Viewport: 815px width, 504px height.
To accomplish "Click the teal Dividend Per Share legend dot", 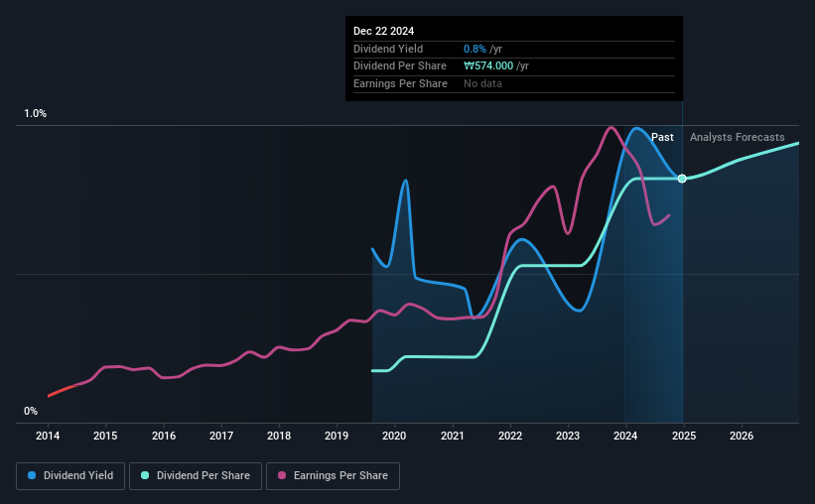I will click(145, 475).
